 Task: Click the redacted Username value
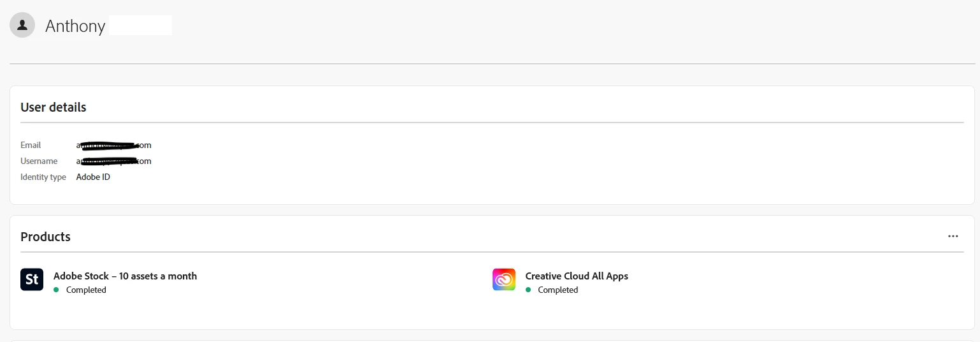(x=114, y=161)
